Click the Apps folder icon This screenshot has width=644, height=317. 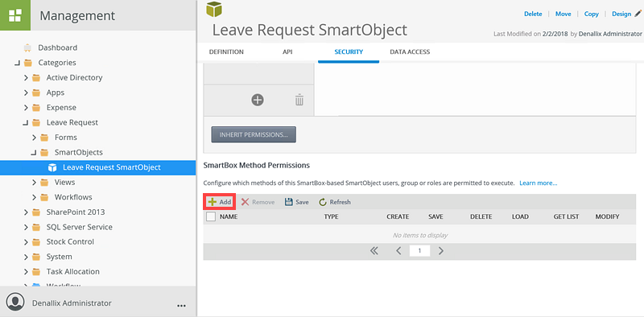coord(36,93)
